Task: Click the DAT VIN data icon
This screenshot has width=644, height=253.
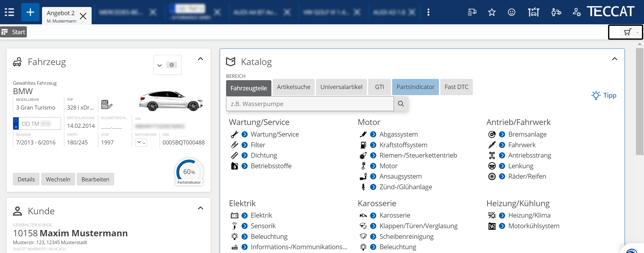Action: (107, 104)
